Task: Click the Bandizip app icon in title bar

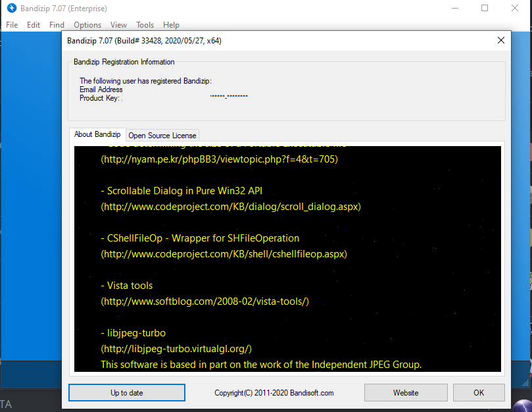Action: [x=12, y=8]
